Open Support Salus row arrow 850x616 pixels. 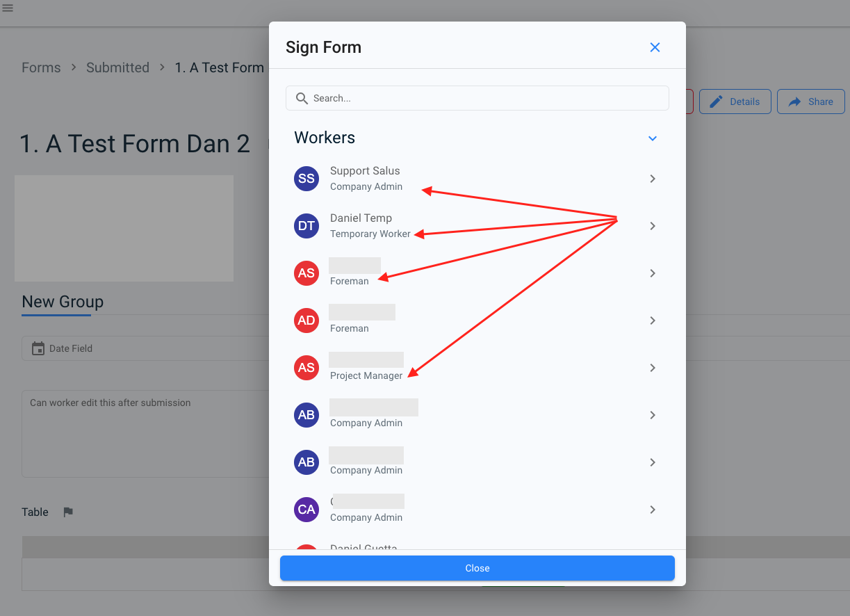(x=653, y=179)
